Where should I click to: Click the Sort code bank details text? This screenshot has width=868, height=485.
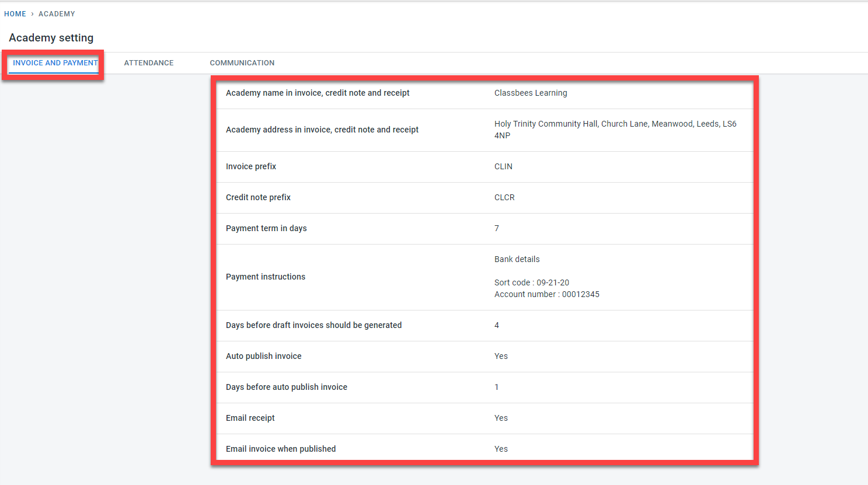(x=531, y=282)
